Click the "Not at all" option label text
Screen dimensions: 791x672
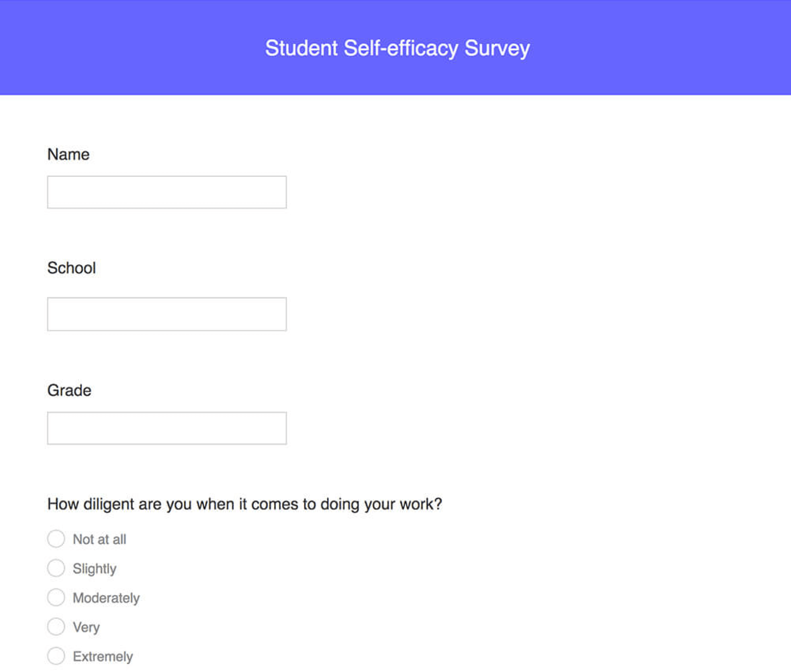(x=99, y=539)
